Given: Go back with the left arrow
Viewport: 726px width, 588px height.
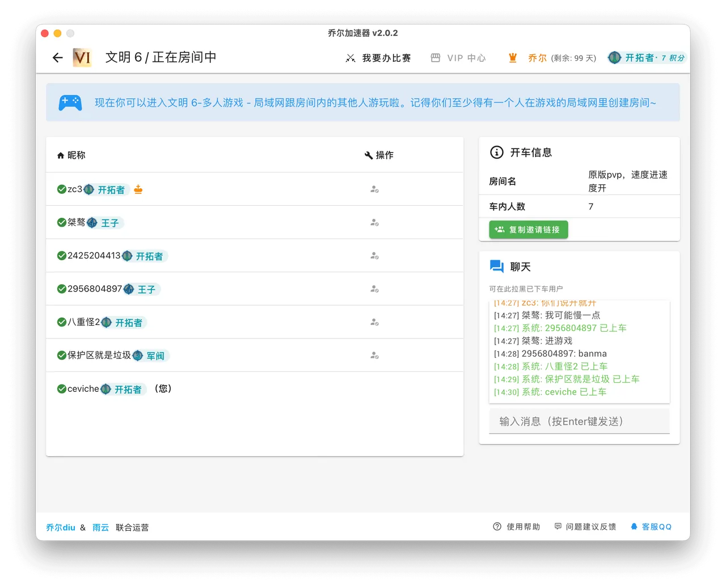Looking at the screenshot, I should (57, 57).
